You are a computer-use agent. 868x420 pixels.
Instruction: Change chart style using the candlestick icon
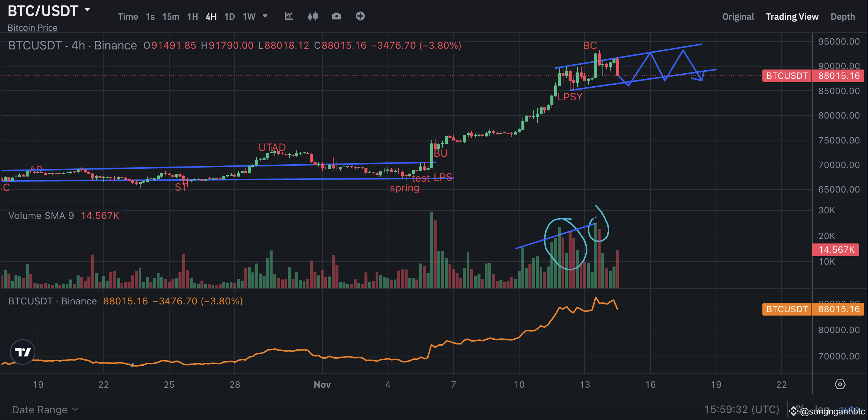point(312,16)
